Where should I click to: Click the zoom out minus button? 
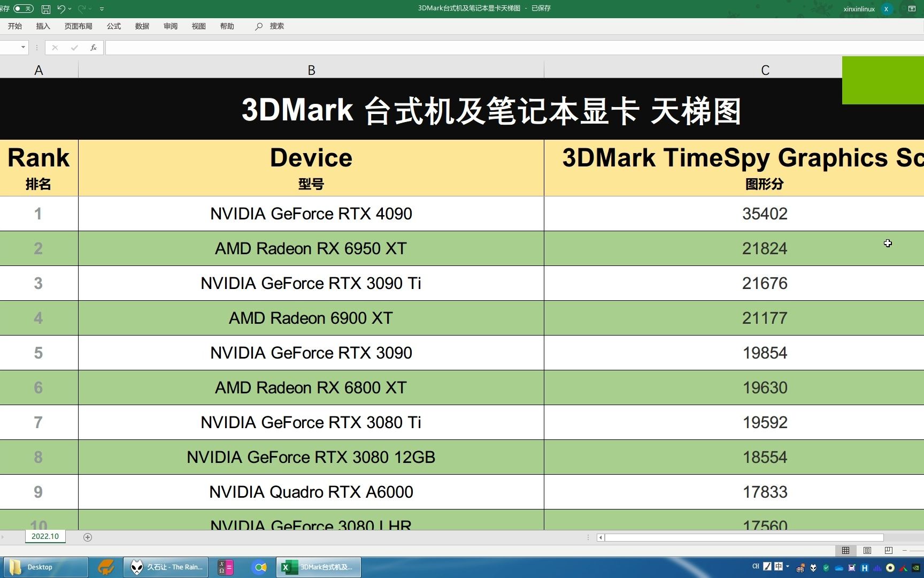pyautogui.click(x=905, y=550)
